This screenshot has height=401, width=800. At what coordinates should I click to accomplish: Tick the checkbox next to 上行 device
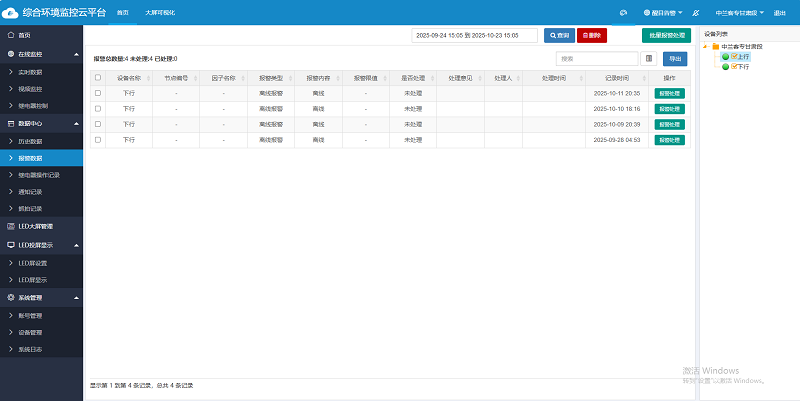pyautogui.click(x=734, y=57)
